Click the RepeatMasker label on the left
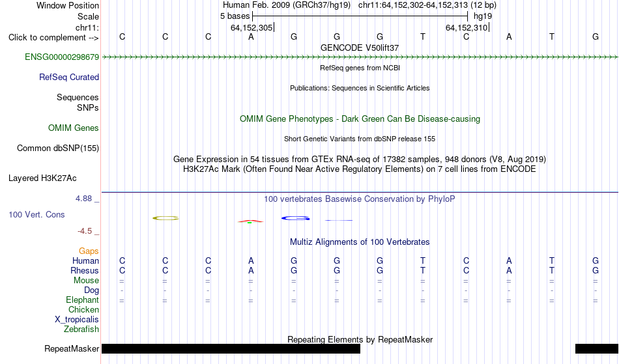Screen dimensions: 619x364 (72, 348)
